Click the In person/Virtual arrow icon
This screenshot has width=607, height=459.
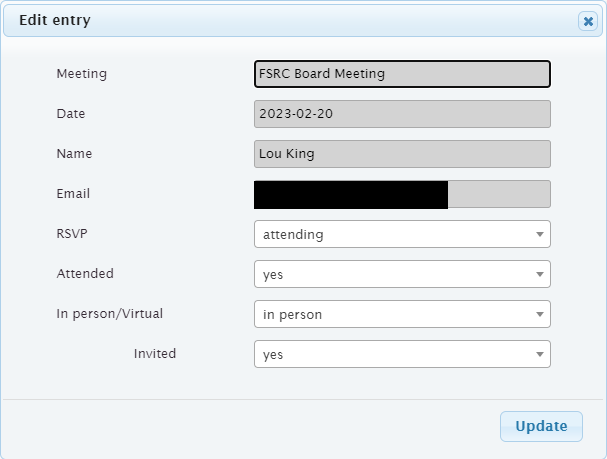click(540, 314)
